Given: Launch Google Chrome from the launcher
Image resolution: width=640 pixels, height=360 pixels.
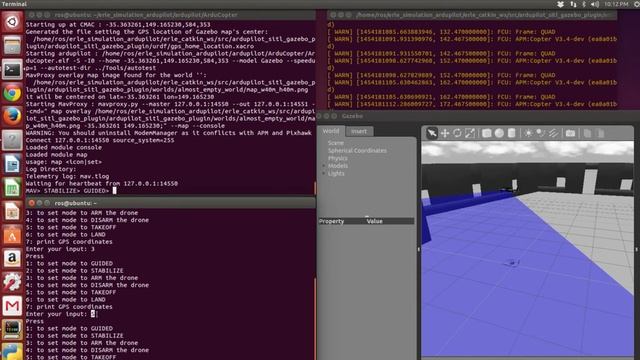Looking at the screenshot, I should 12,93.
